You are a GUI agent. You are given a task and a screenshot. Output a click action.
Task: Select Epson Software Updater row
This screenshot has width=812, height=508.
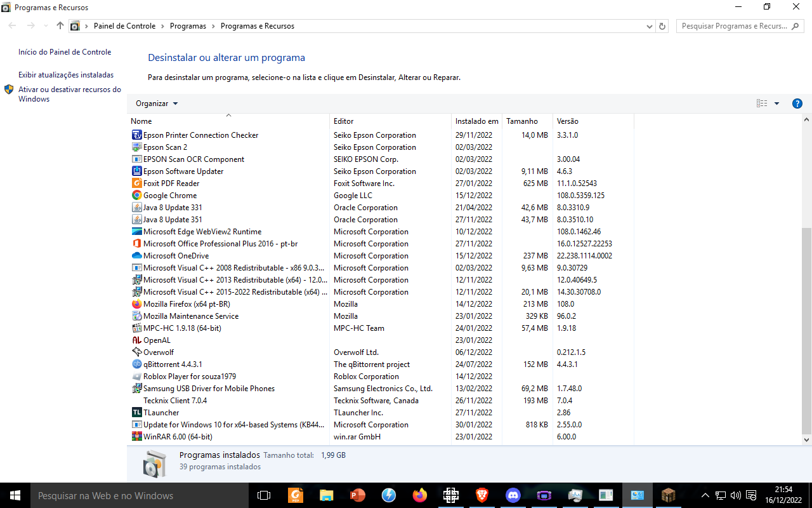click(x=382, y=171)
